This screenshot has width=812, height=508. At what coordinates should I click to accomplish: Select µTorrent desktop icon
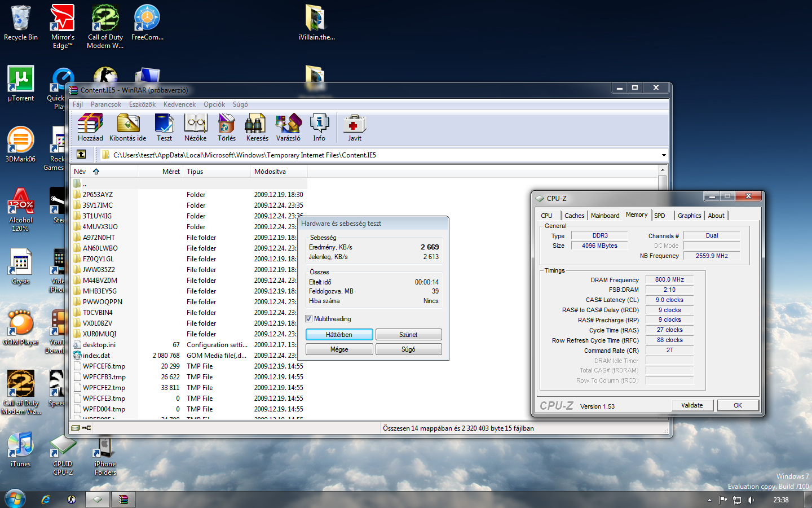tap(21, 84)
